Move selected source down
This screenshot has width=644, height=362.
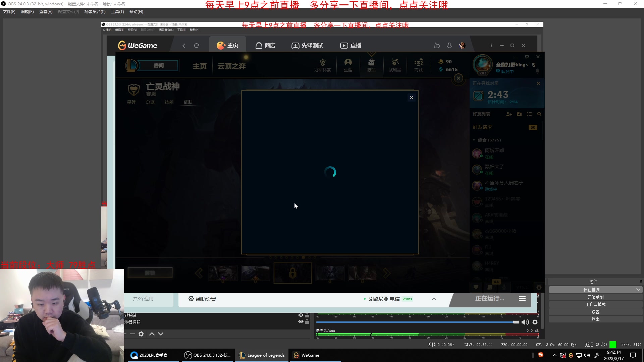[x=161, y=334]
